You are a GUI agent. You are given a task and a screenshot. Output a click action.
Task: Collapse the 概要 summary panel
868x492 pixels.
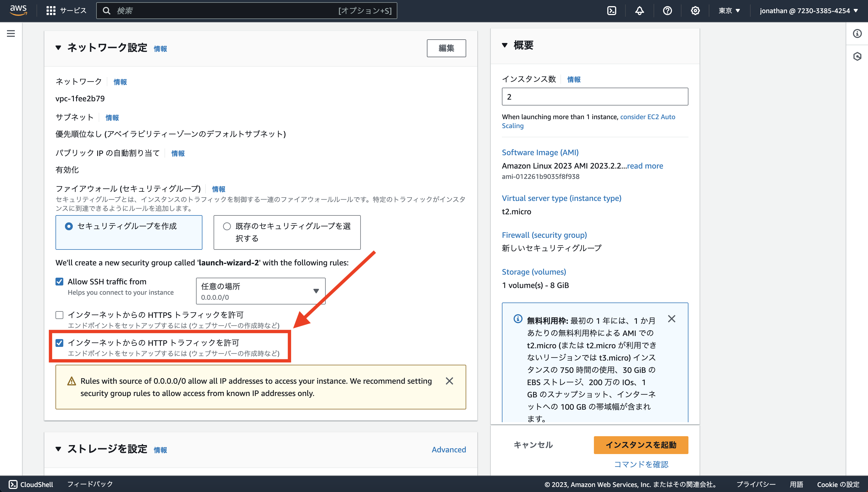[505, 45]
